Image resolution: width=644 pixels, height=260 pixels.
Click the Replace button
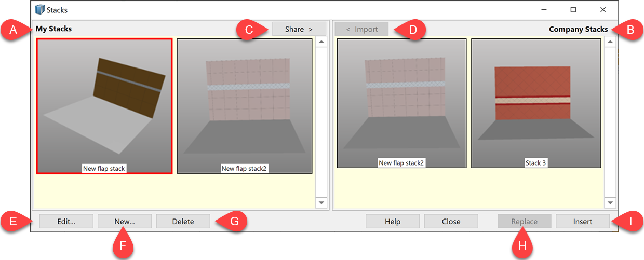pos(525,222)
